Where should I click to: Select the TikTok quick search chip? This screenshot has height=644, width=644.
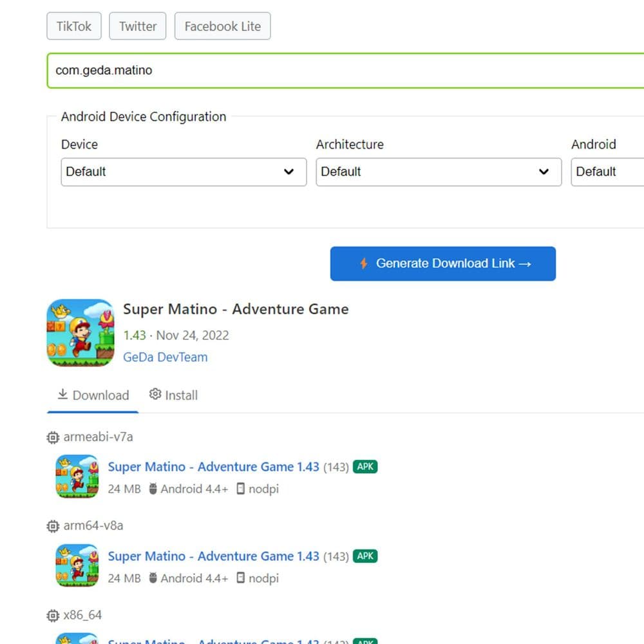click(73, 26)
